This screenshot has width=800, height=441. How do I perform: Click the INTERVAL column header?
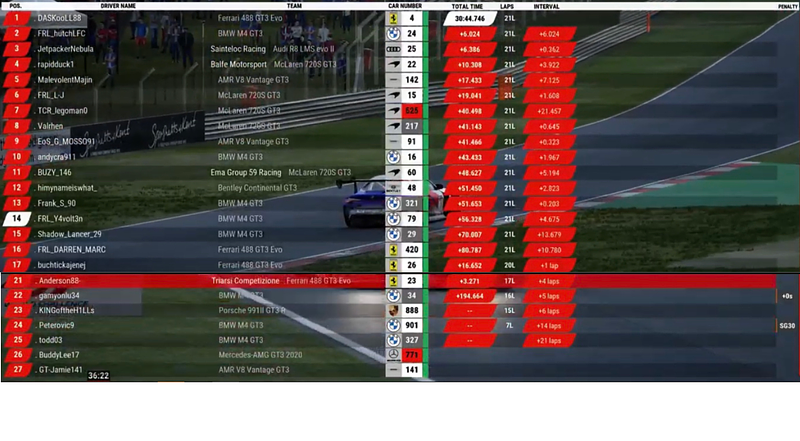point(546,7)
